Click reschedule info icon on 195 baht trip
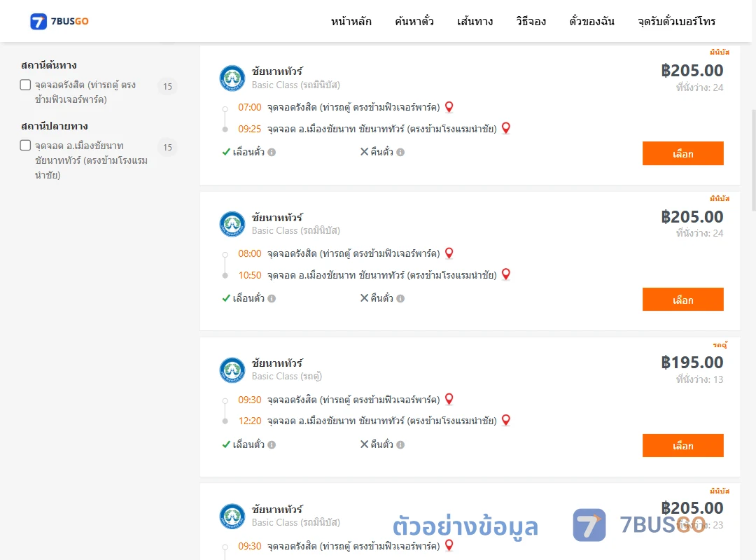The image size is (756, 560). pos(272,444)
